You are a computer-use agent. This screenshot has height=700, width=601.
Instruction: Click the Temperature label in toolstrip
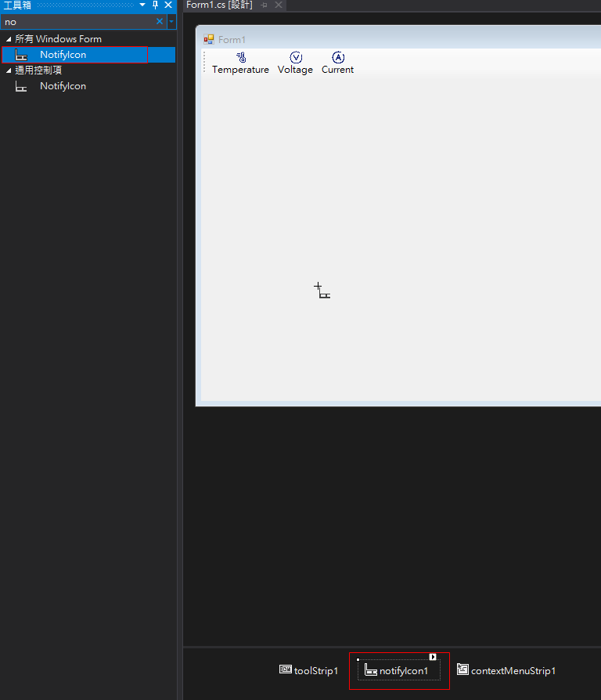coord(240,70)
